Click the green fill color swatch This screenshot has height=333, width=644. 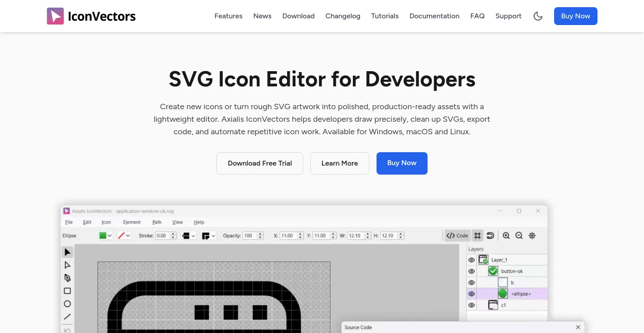[103, 235]
